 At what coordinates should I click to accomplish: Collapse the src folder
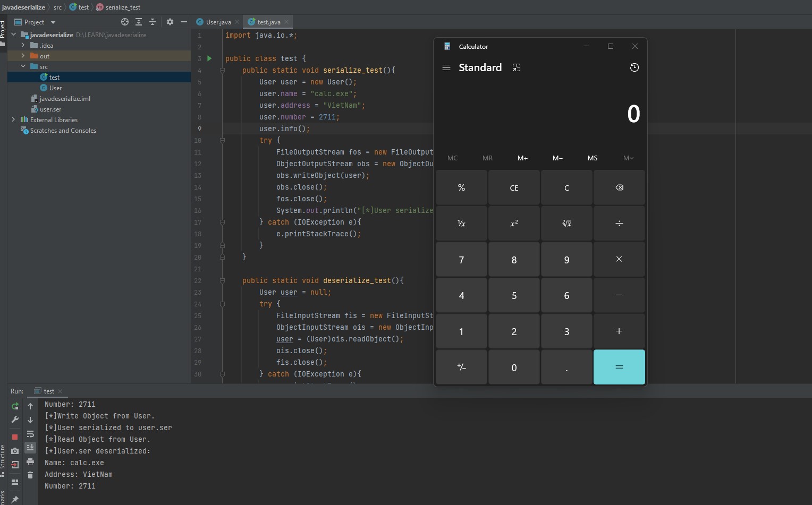(x=23, y=66)
